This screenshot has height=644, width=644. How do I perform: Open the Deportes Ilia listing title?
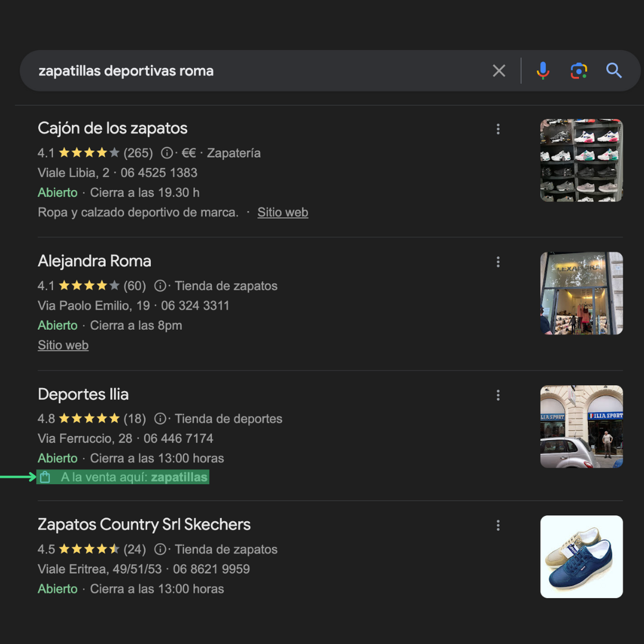pos(83,394)
